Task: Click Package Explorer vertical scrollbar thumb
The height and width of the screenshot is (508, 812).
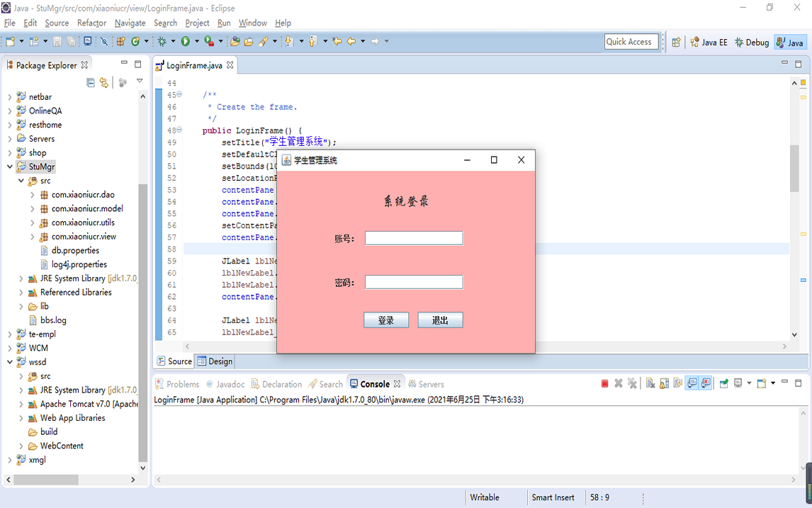Action: 143,322
